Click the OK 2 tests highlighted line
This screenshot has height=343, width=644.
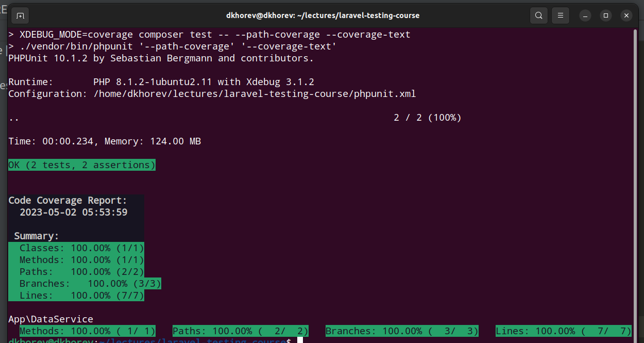(81, 165)
